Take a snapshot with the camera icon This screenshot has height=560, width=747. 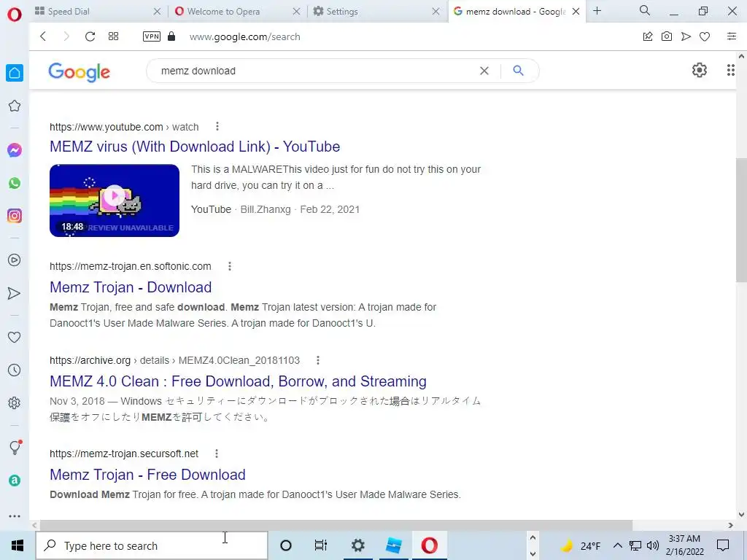pos(667,36)
